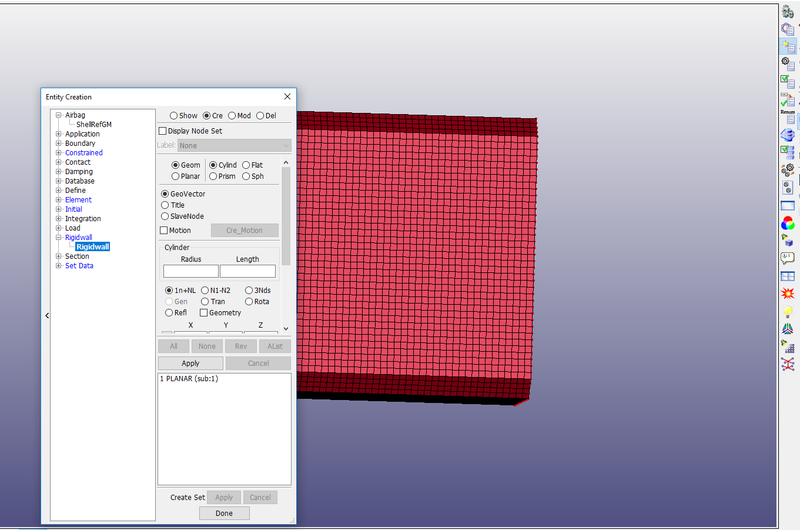Click the red explosion icon

(x=788, y=293)
